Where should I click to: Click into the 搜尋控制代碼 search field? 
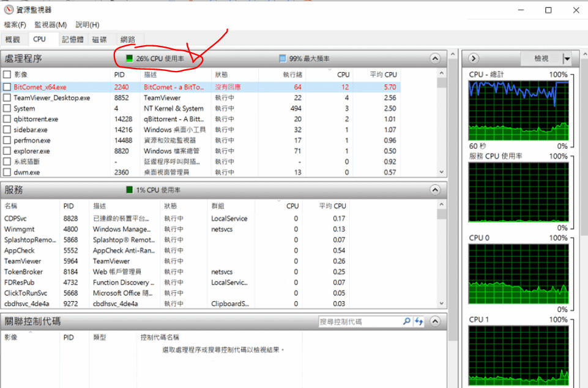point(360,321)
